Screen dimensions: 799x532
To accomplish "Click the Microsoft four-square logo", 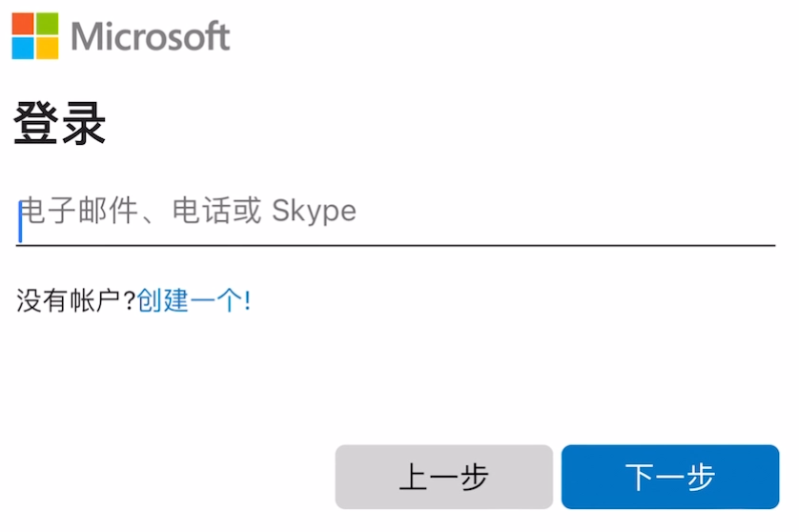I will [34, 36].
